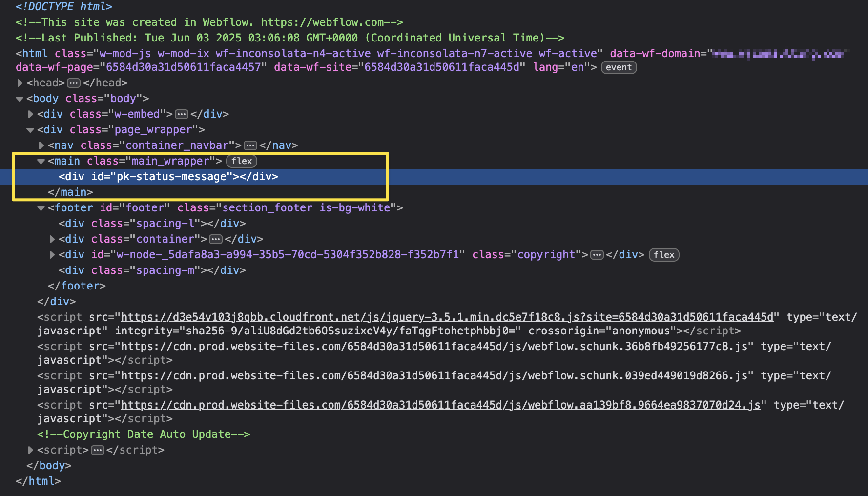Select the closing footer tag
Viewport: 868px width, 496px height.
[x=77, y=286]
